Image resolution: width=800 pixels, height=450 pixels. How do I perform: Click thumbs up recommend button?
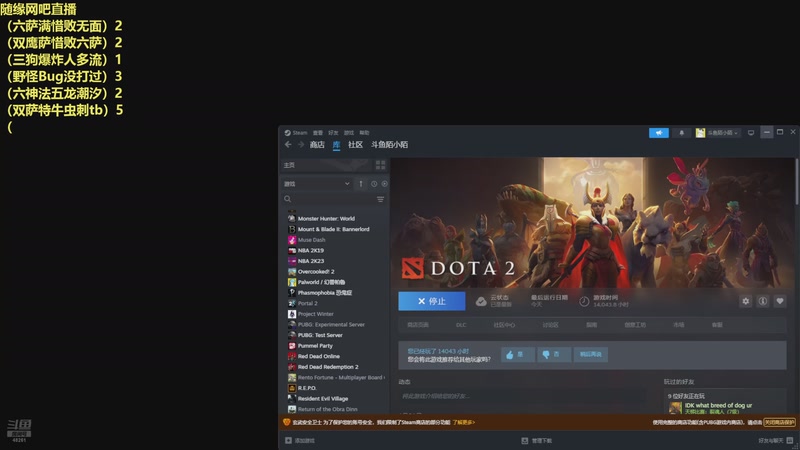coord(518,354)
